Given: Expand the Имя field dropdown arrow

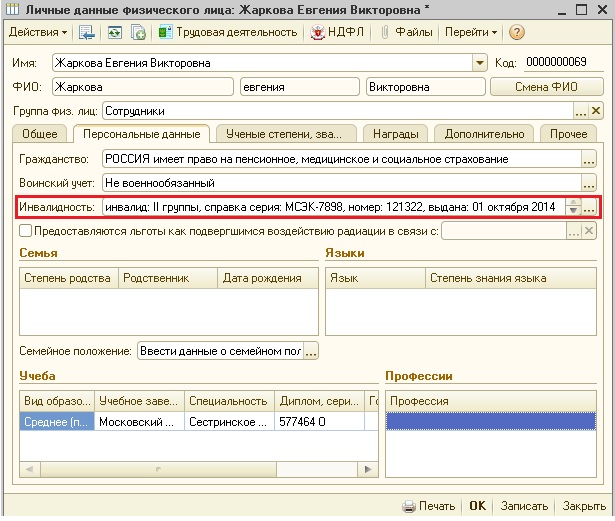Looking at the screenshot, I should pos(479,63).
